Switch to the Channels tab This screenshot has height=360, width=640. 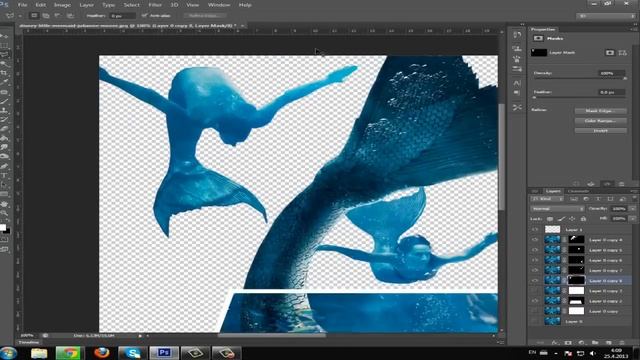[578, 191]
